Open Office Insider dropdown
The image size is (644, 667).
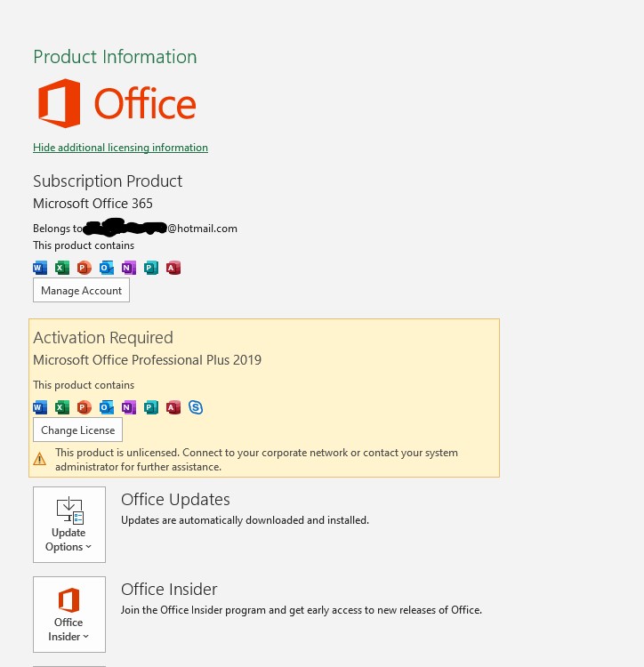coord(69,615)
